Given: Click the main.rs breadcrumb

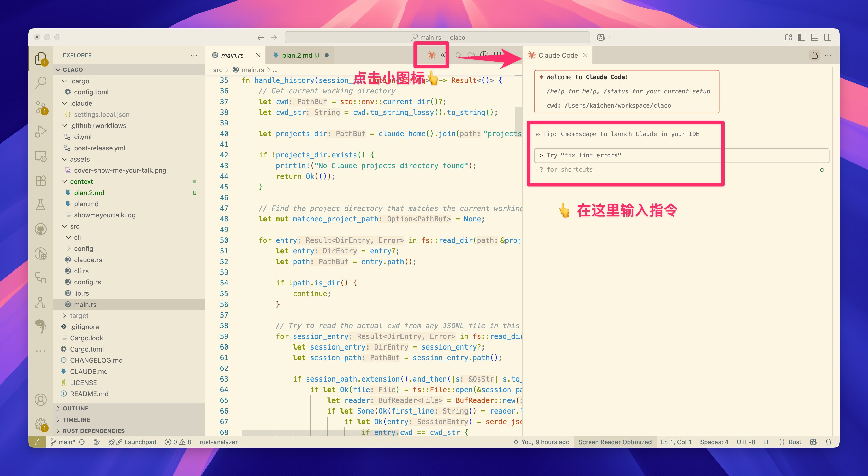Looking at the screenshot, I should (x=253, y=70).
